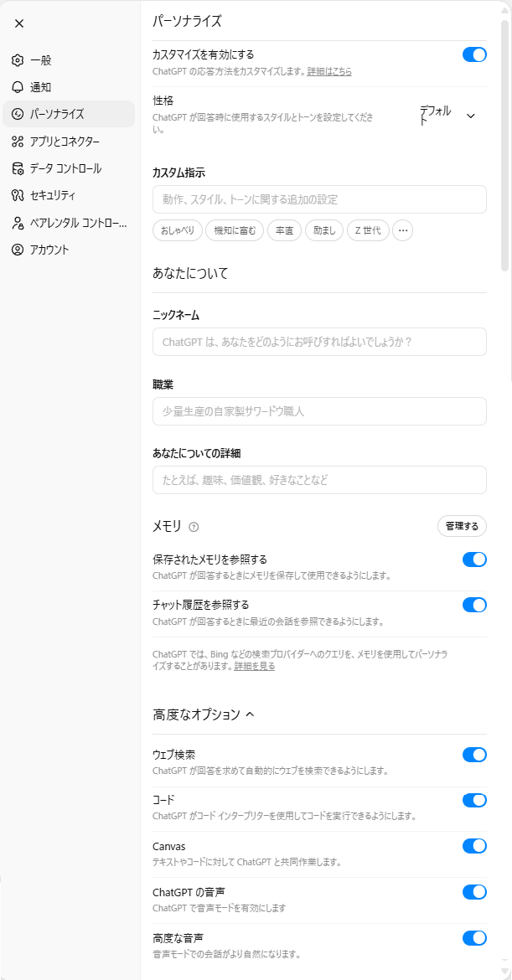This screenshot has height=980, width=512.
Task: Toggle off ウェブ検索 option
Action: (474, 755)
